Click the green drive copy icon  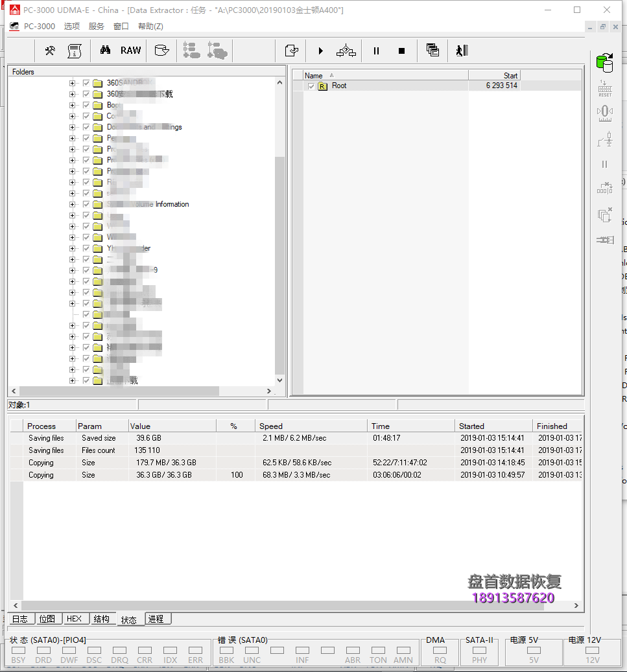pos(604,63)
